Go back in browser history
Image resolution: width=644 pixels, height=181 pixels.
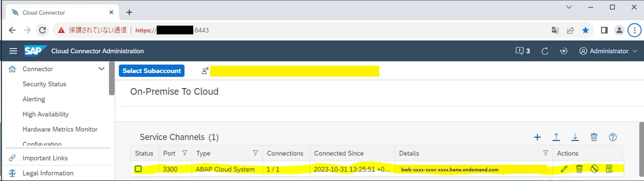coord(12,30)
